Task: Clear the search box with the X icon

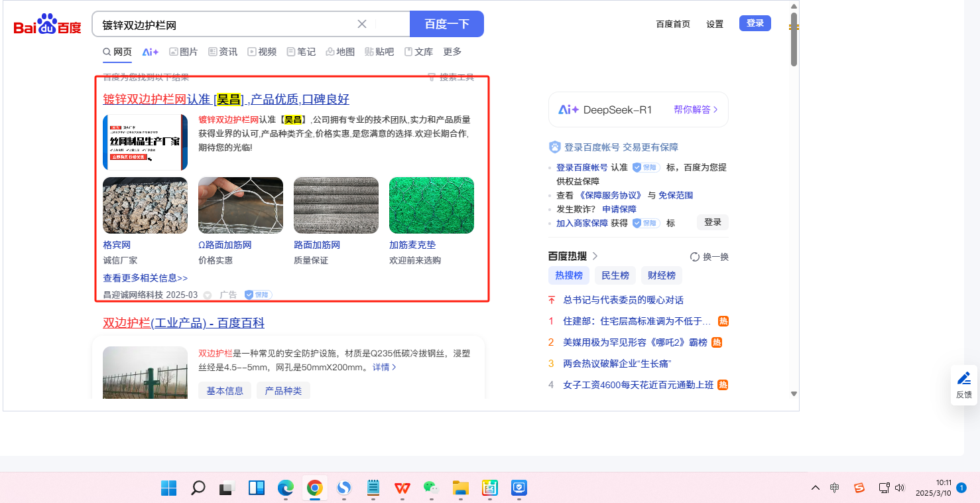Action: [x=362, y=24]
